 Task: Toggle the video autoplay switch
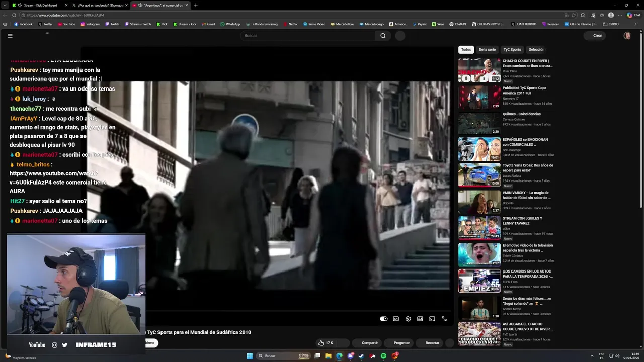point(384,319)
